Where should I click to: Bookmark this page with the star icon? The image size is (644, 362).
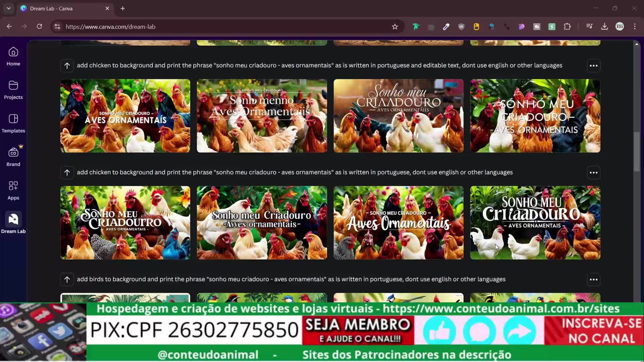395,27
